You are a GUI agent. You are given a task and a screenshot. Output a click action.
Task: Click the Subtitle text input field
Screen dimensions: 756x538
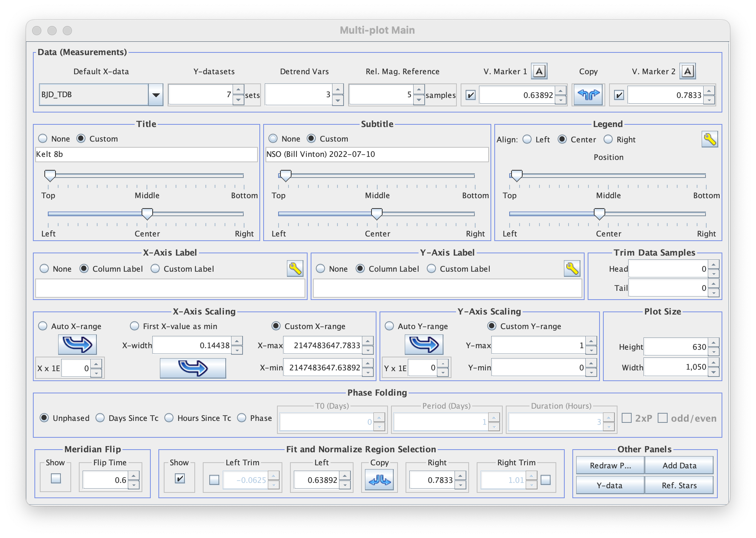tap(377, 154)
